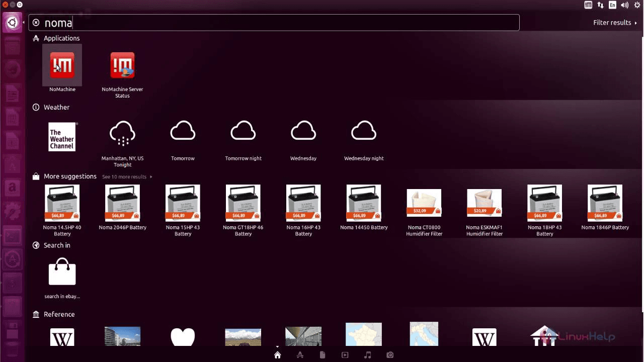Viewport: 644px width, 362px height.
Task: Open search in ebay shopping bag
Action: [62, 271]
